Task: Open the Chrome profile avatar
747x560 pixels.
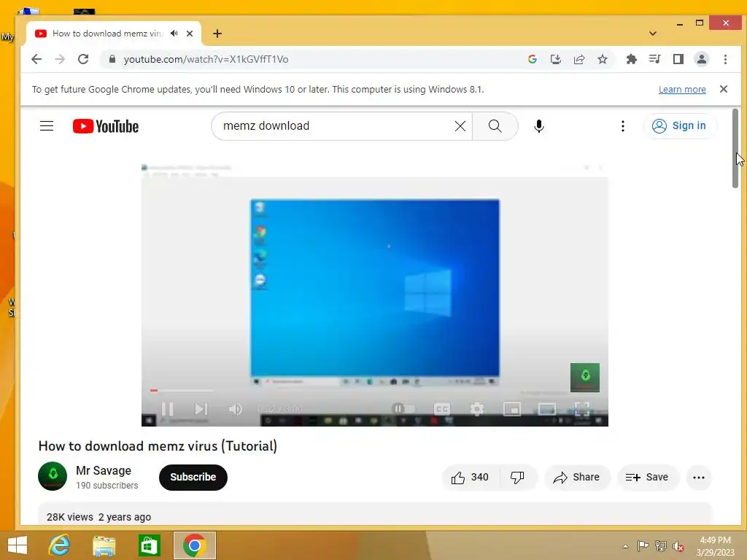Action: (x=701, y=59)
